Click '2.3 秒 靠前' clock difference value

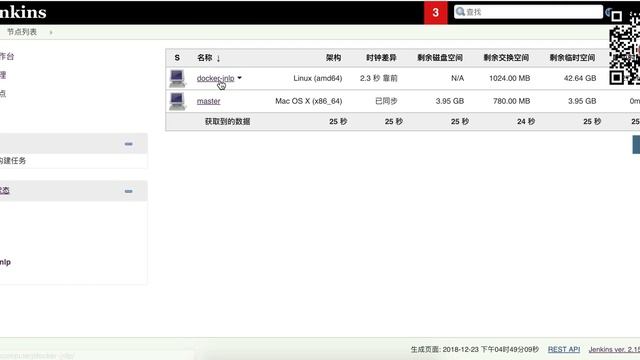pyautogui.click(x=379, y=78)
